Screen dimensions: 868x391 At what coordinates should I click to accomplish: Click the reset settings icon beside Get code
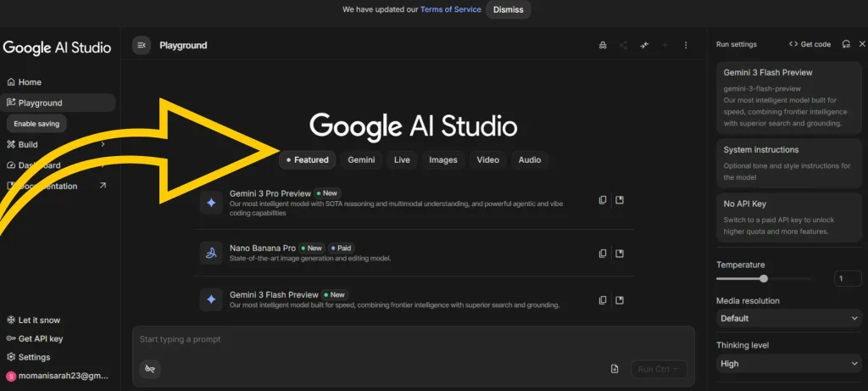pos(845,44)
